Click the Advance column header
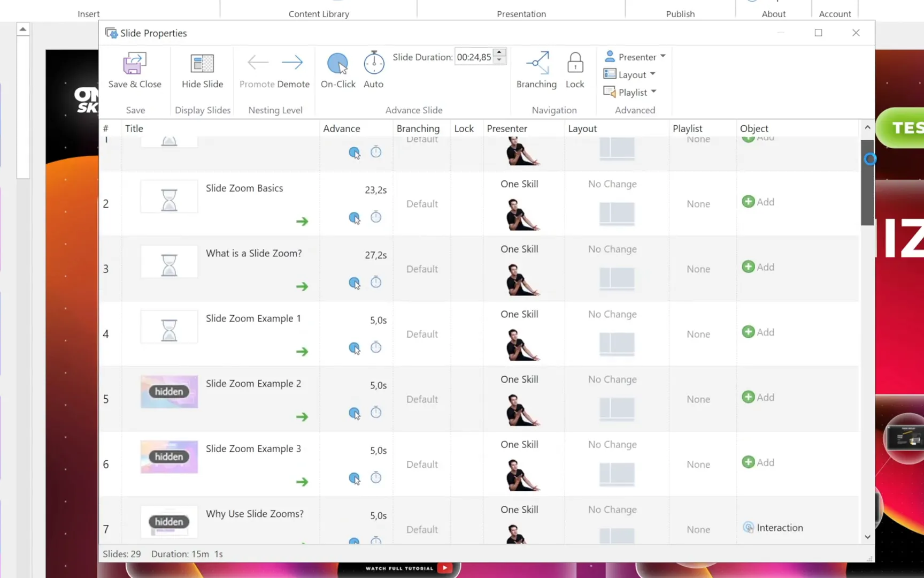The image size is (924, 578). coord(342,128)
